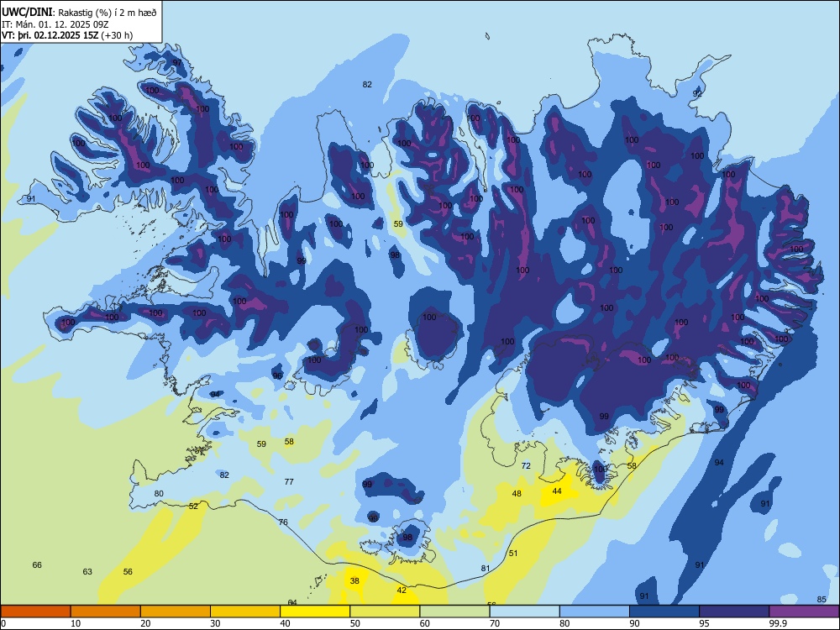Click the humidity value '52' on the map

tap(193, 507)
